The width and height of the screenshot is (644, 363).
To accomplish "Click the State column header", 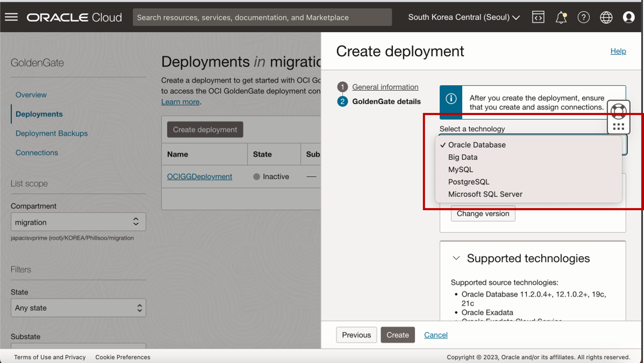I will pos(262,154).
